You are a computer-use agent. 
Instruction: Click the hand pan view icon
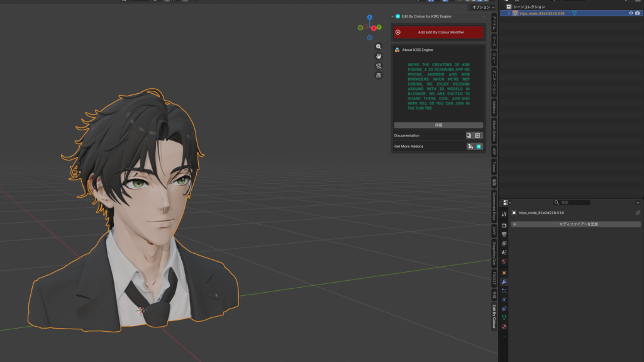(x=379, y=56)
